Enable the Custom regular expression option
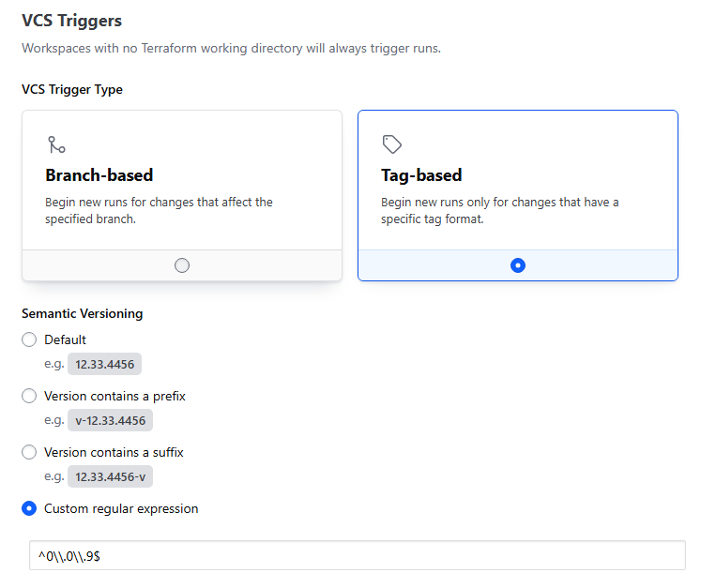 point(29,508)
